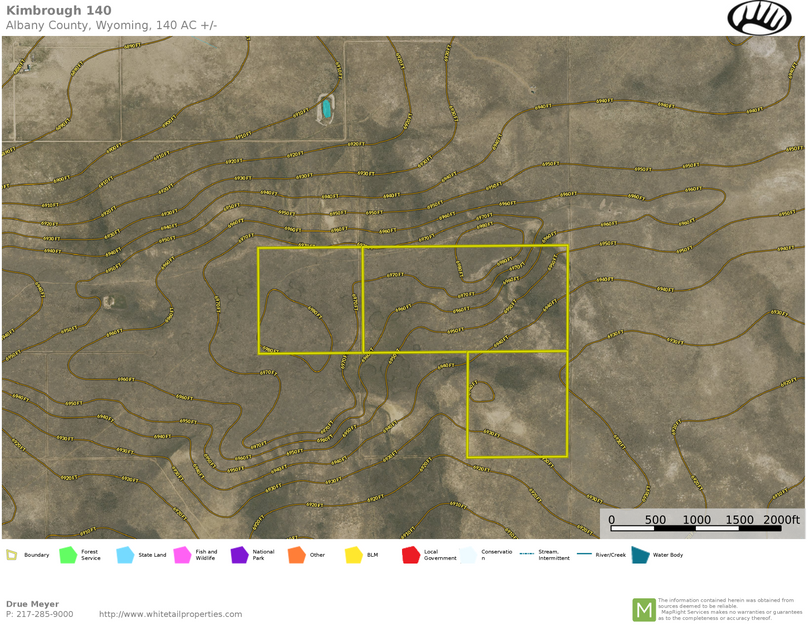Click agent name Drue Meyer
Image resolution: width=808 pixels, height=625 pixels.
(30, 603)
